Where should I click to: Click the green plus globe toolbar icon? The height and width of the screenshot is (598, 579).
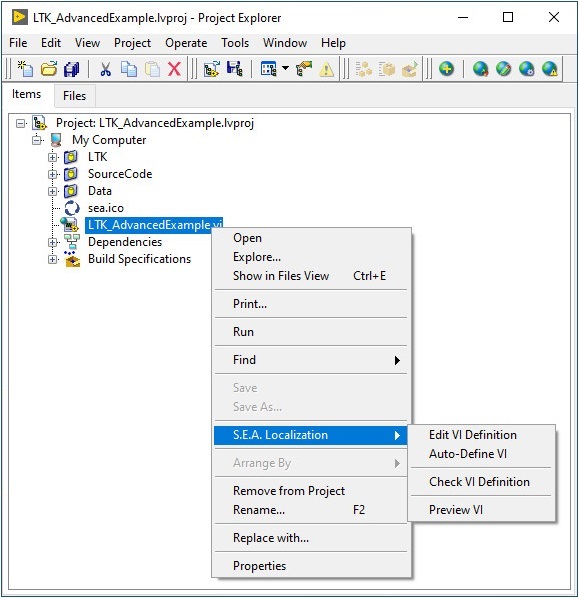[446, 69]
